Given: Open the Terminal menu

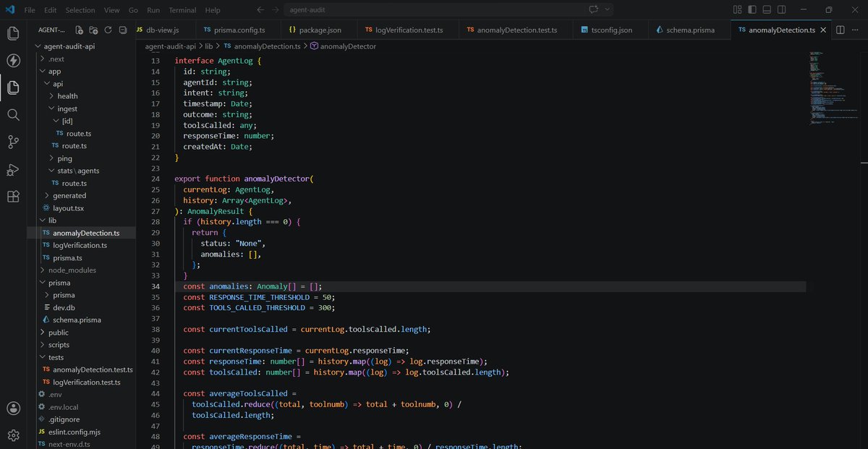Looking at the screenshot, I should pos(182,10).
